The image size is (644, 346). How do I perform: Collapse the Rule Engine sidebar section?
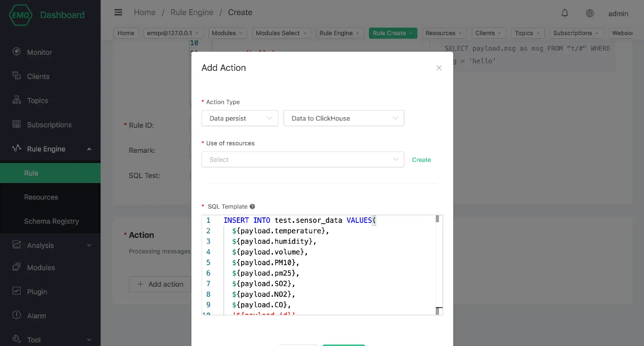(89, 149)
